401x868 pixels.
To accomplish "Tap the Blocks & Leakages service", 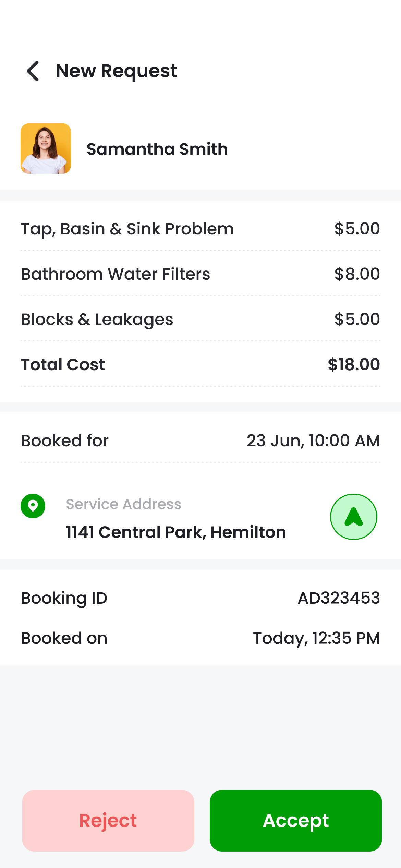I will coord(97,319).
